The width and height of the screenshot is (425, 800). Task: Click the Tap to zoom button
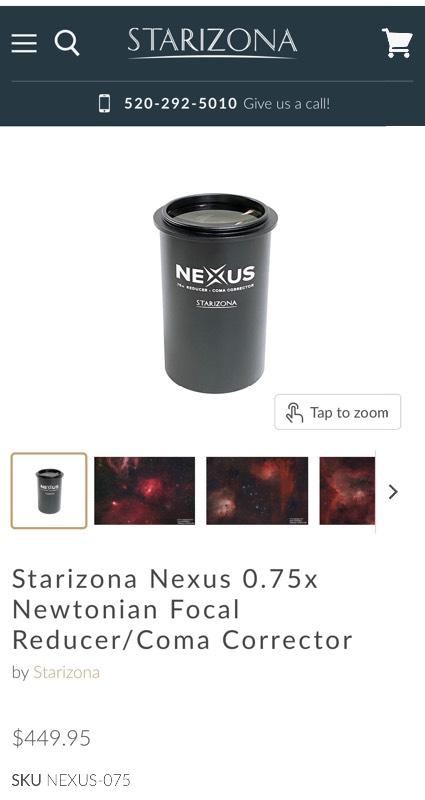click(x=338, y=412)
